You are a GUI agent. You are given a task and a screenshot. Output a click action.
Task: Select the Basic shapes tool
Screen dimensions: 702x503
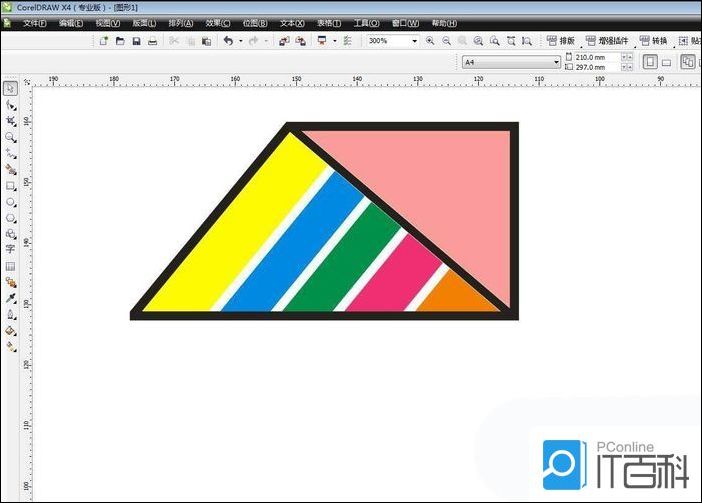pyautogui.click(x=11, y=234)
